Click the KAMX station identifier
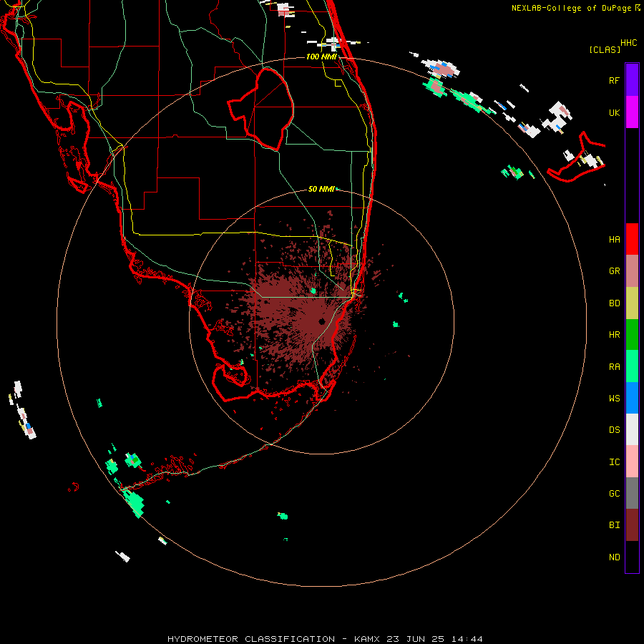The image size is (644, 644). tap(367, 639)
